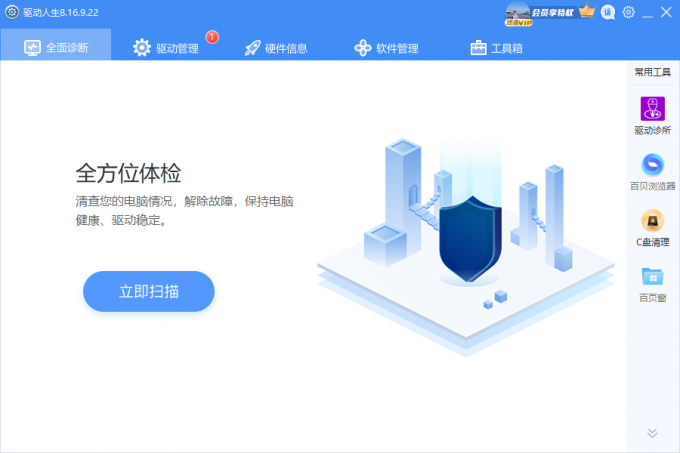Open the settings gear in title bar

(x=628, y=12)
